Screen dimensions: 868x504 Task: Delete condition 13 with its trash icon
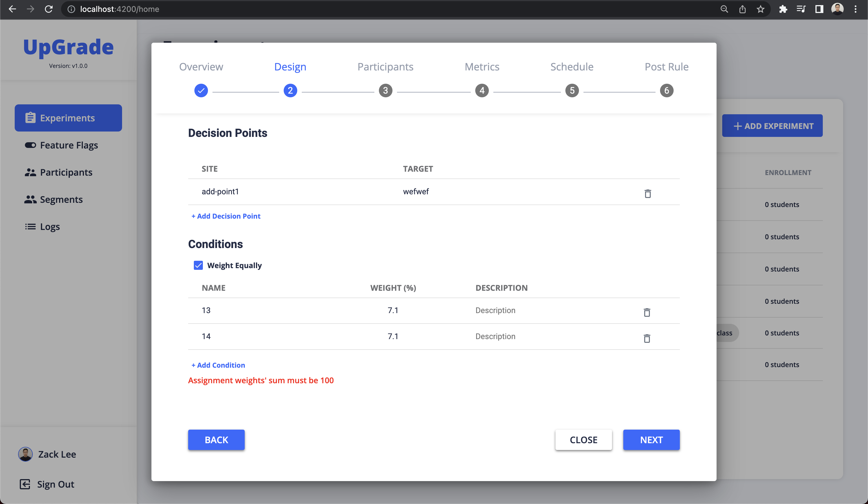(x=647, y=312)
